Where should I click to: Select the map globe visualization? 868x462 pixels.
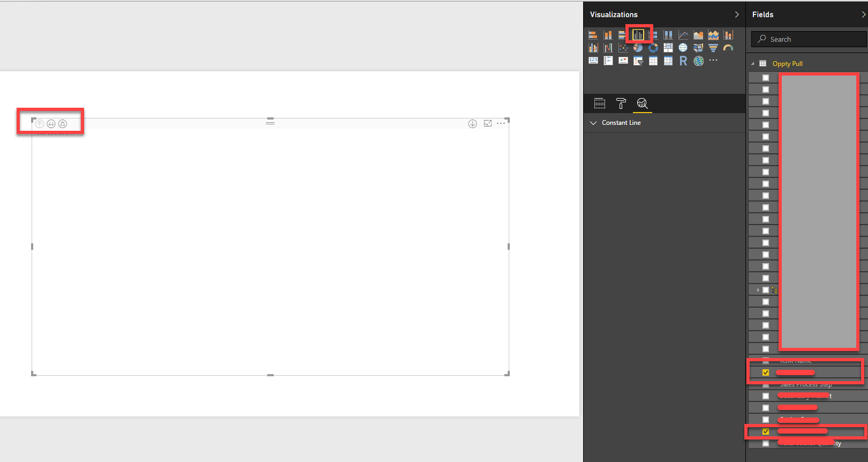click(683, 48)
